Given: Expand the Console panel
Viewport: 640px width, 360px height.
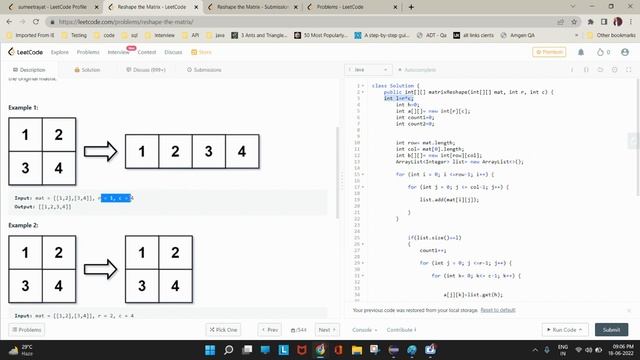Looking at the screenshot, I should click(364, 330).
